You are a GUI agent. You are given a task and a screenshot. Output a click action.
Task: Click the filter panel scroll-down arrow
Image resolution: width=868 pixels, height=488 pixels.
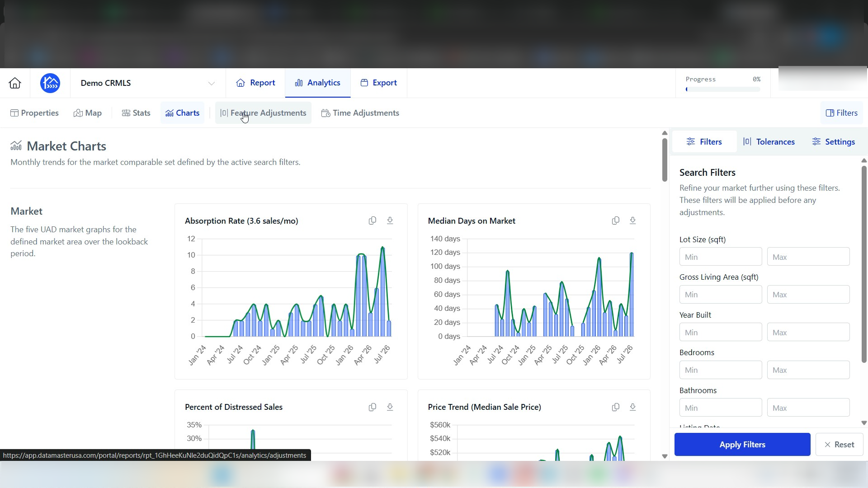(x=864, y=423)
